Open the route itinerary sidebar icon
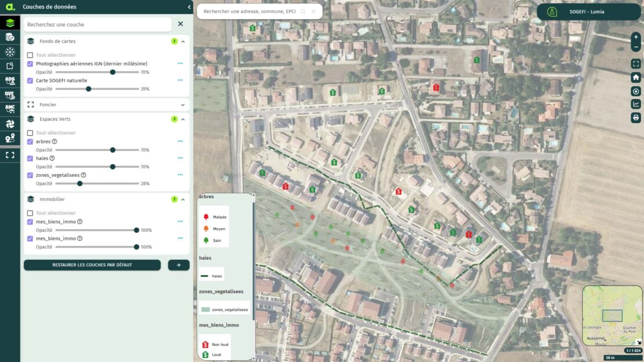 coord(10,138)
